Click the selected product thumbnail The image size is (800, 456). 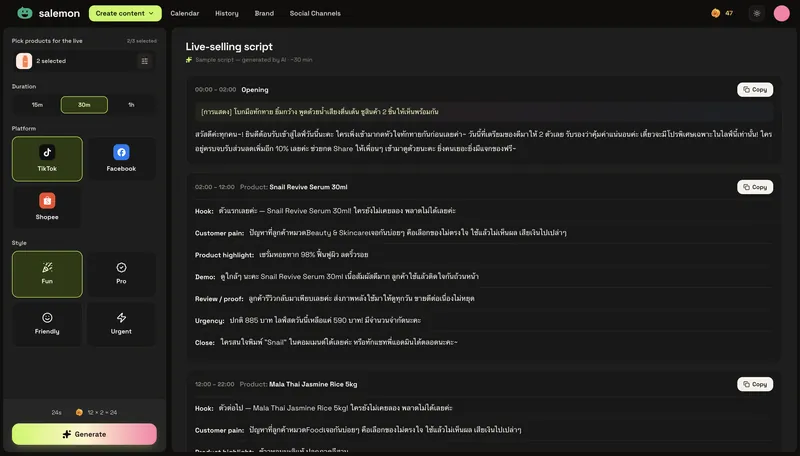(x=24, y=61)
